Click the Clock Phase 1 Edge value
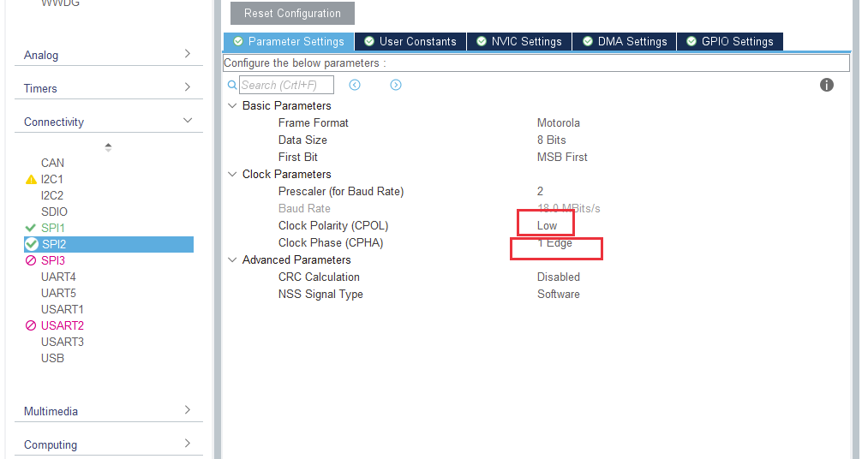Viewport: 868px width, 459px height. [x=554, y=242]
